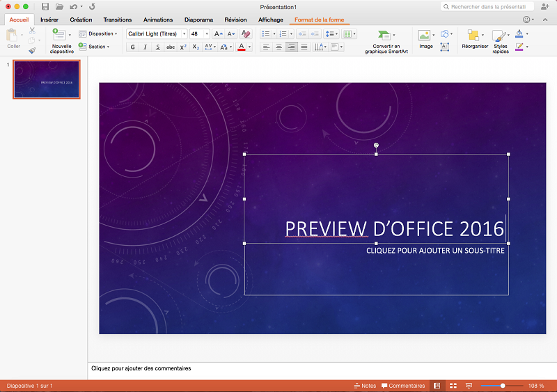Click the subtitle placeholder CLIQUEZ POUR AJOUTER UN SOUS-TITRE
The height and width of the screenshot is (392, 557).
(435, 251)
